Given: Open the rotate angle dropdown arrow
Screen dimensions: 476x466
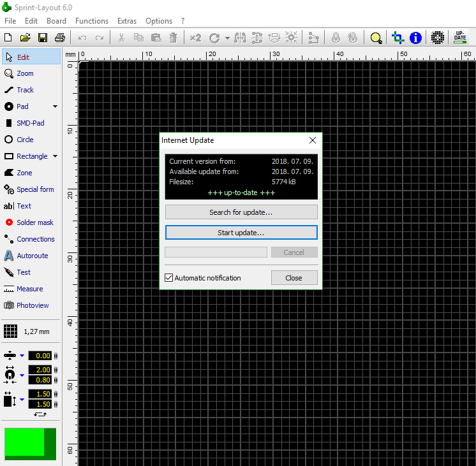Looking at the screenshot, I should point(227,38).
